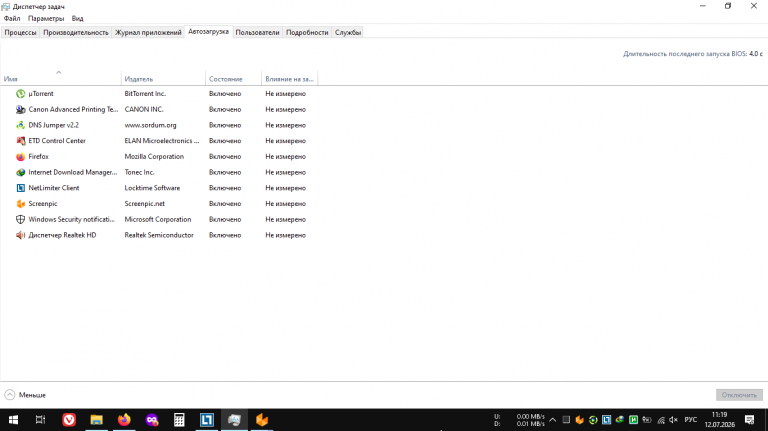Click the ELAN Microelectronics publisher cell

[x=162, y=141]
